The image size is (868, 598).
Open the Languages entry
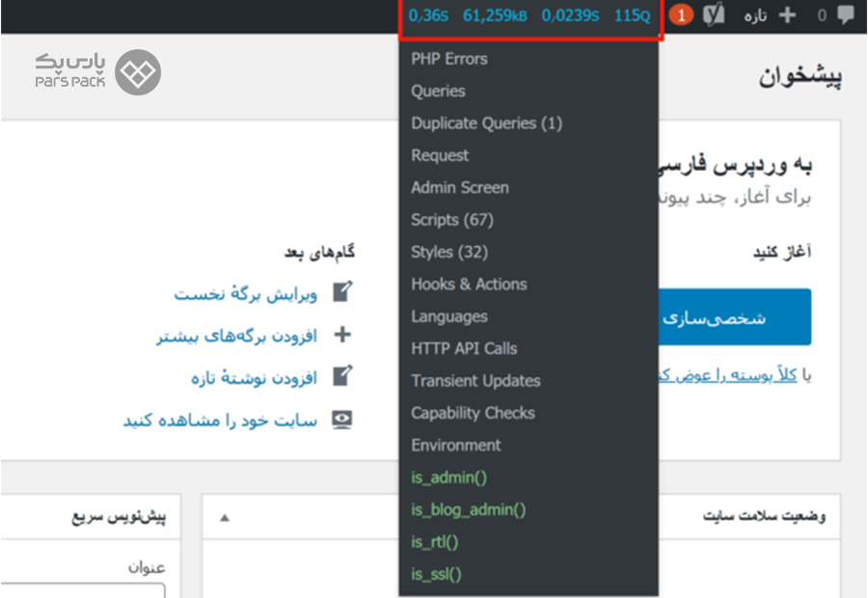click(x=448, y=316)
